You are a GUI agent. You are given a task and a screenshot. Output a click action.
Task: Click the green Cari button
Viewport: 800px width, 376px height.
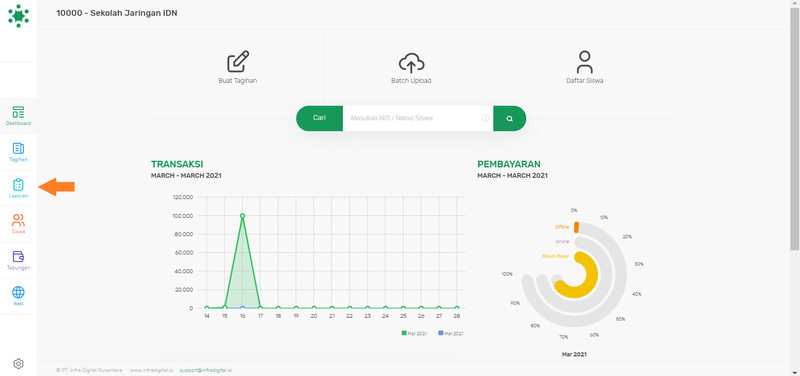click(x=319, y=118)
